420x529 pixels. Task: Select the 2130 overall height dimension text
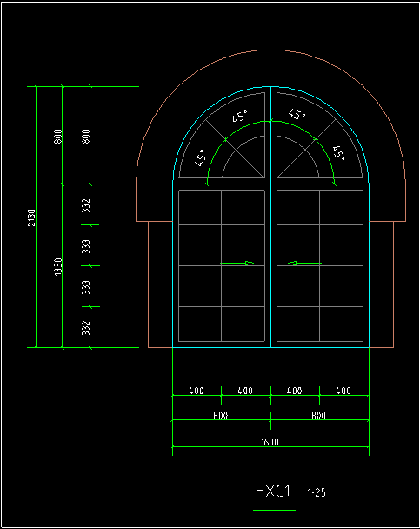31,218
